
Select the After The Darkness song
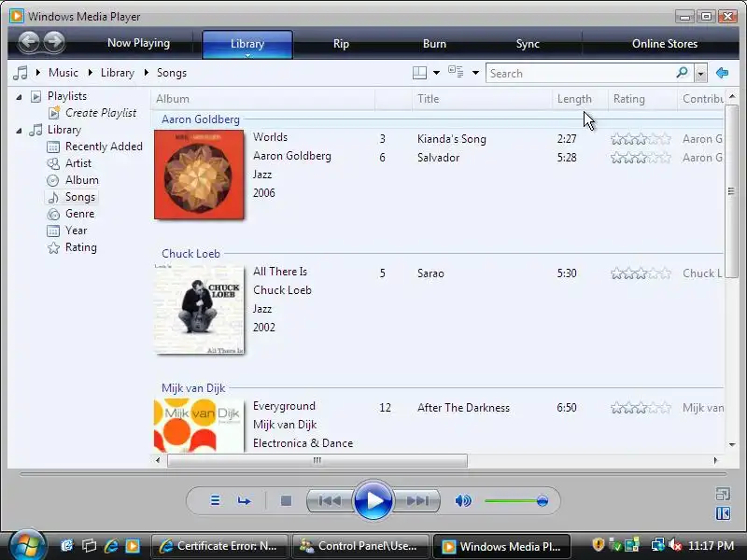[x=550, y=408]
